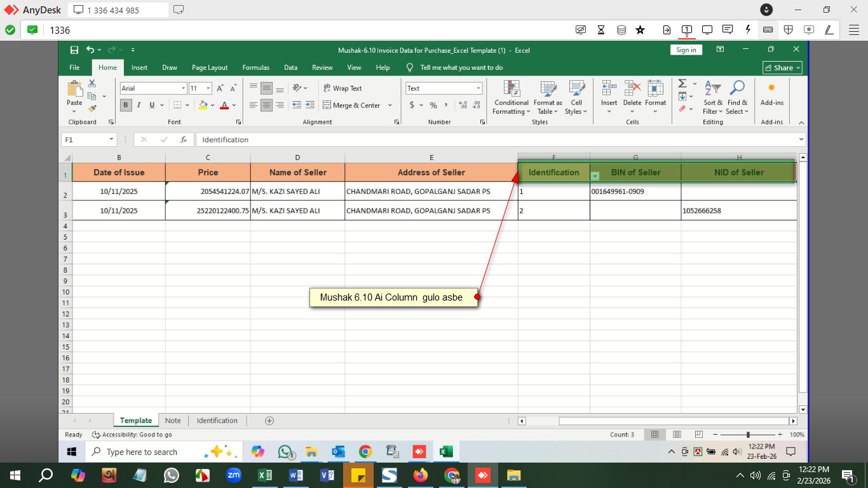Open the Arial font name dropdown
Screen dimensions: 868x488
point(184,88)
